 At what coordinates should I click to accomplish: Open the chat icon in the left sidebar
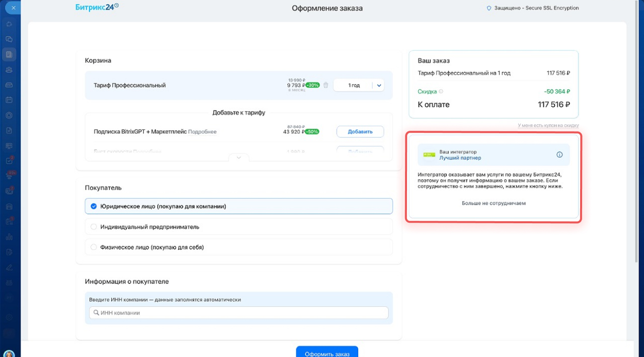coord(9,39)
